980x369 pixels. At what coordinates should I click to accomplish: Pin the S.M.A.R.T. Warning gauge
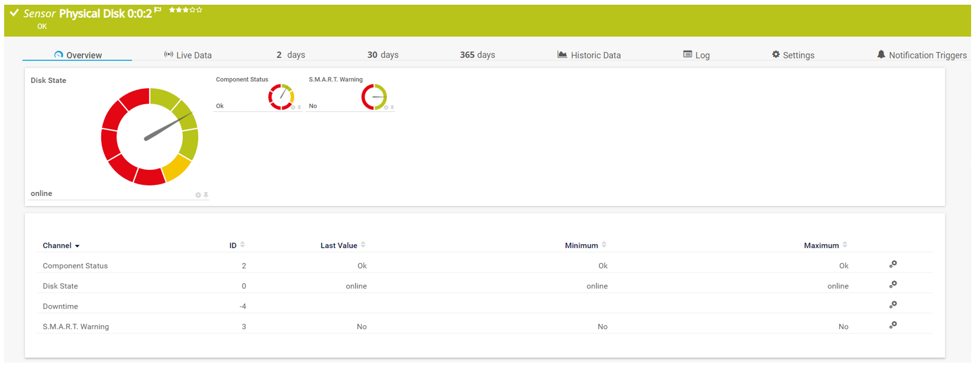[392, 107]
